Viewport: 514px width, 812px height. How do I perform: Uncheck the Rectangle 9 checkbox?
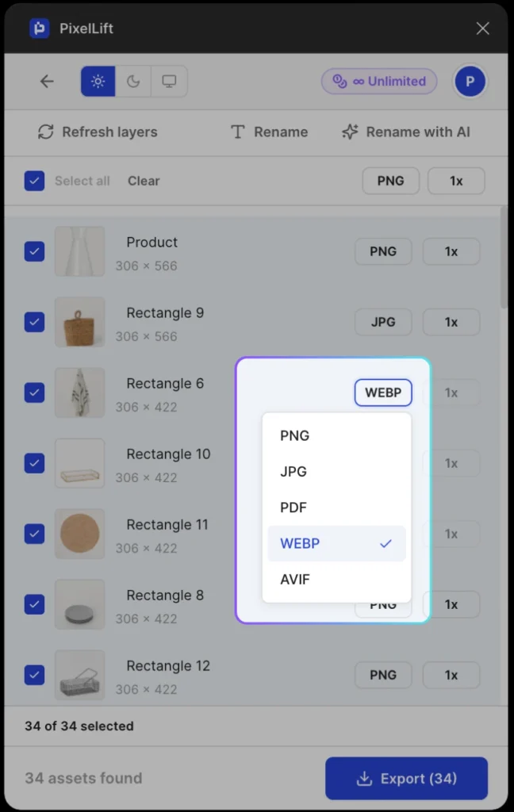click(x=34, y=322)
